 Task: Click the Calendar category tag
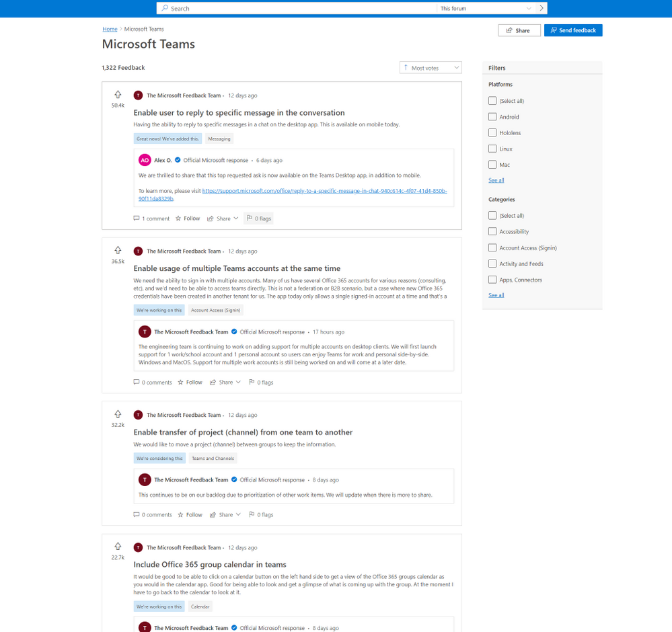click(200, 606)
